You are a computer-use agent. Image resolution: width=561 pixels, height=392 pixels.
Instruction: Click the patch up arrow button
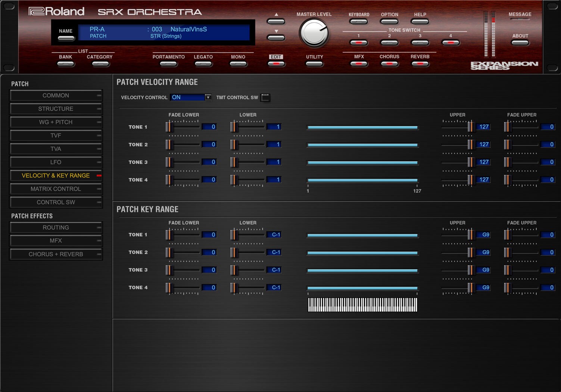pyautogui.click(x=276, y=21)
